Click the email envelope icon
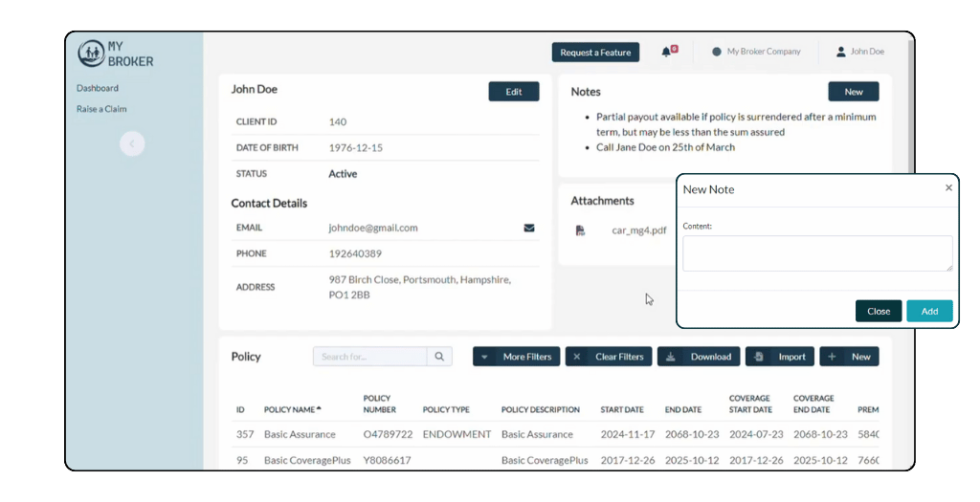This screenshot has height=502, width=980. 528,229
